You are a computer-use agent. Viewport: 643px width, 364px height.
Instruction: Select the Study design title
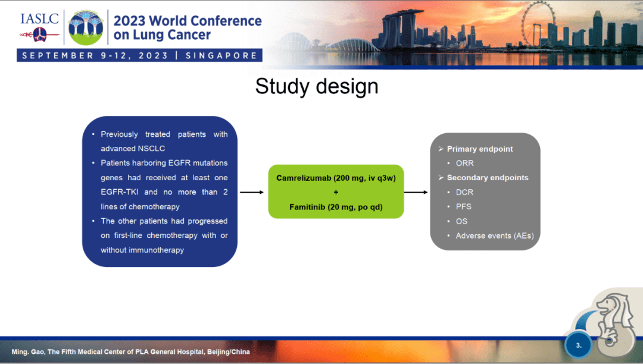click(317, 86)
